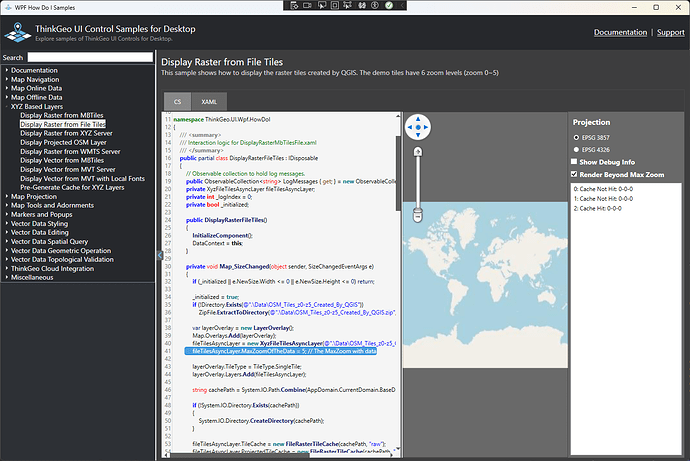
Task: Expand the Map Navigation node
Action: point(7,79)
